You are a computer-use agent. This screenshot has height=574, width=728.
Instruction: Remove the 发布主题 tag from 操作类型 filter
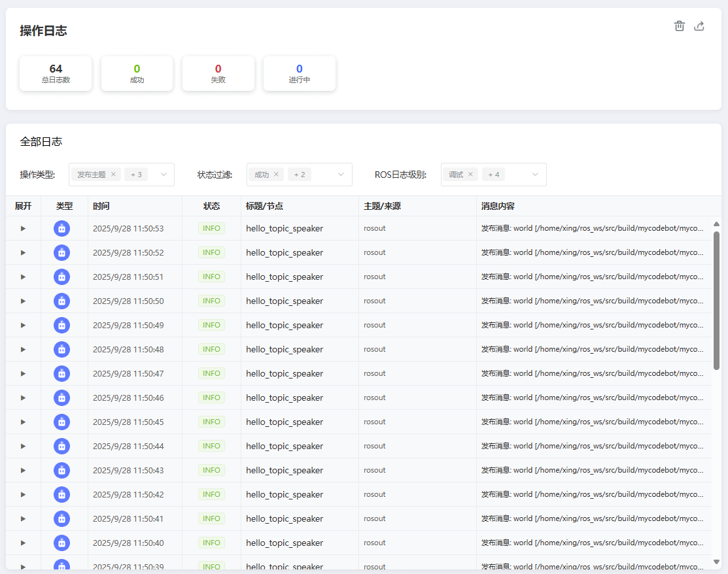(x=113, y=175)
